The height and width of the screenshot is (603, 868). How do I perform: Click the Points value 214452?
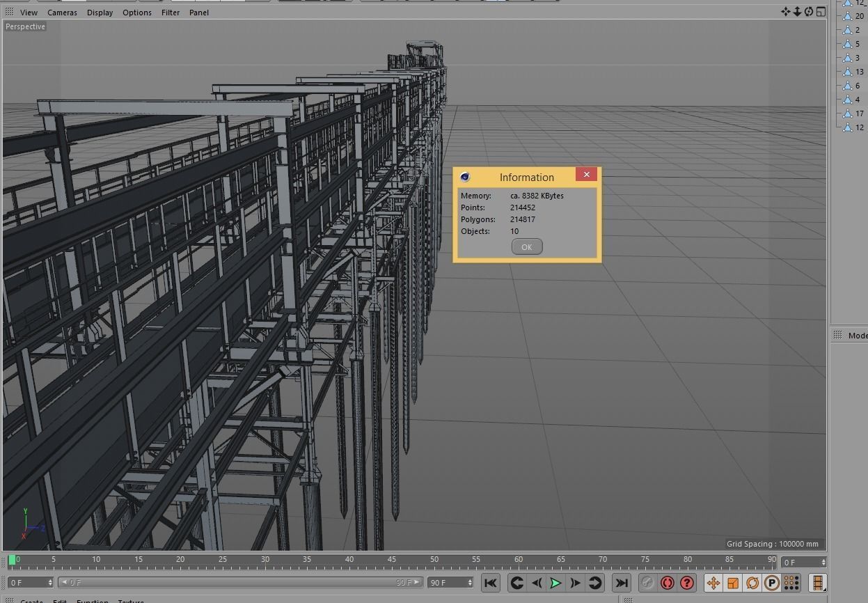(x=523, y=207)
